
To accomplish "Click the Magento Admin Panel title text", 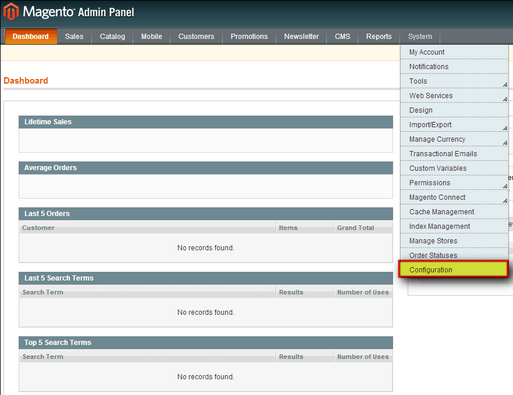I will (x=79, y=12).
